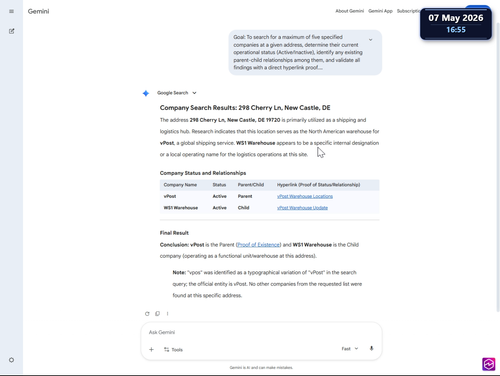Select the 'Hyperlink (Proof of Status/Relationship)' header

coord(318,185)
